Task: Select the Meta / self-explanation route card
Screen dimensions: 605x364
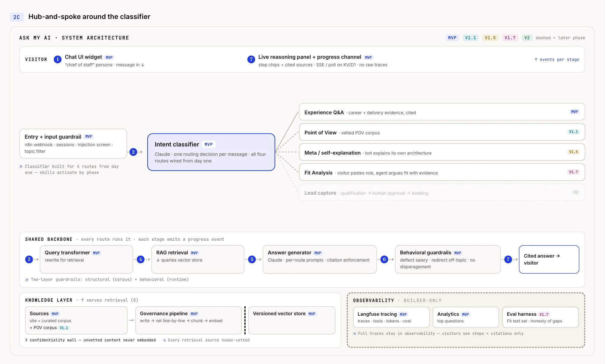Action: [x=442, y=152]
